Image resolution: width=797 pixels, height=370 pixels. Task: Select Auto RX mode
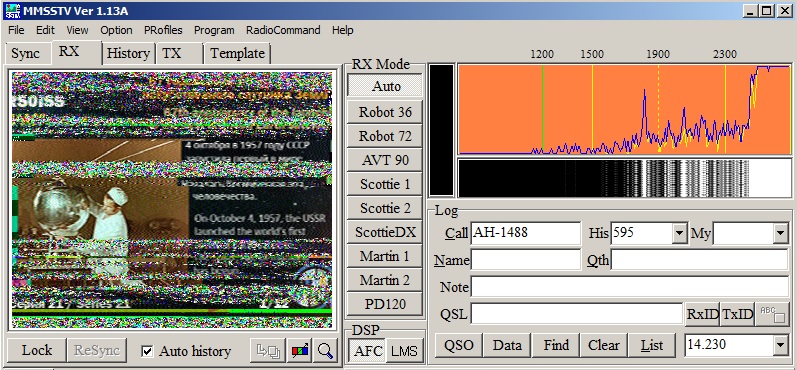(x=385, y=86)
